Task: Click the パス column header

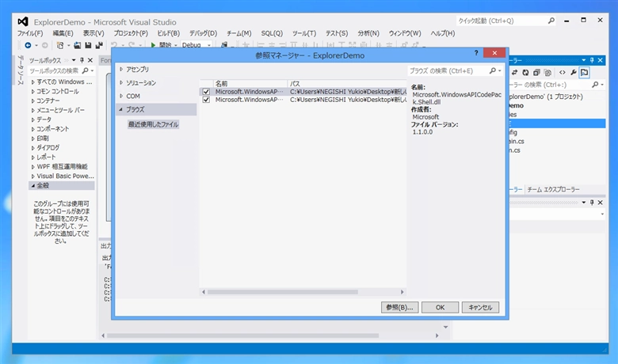Action: point(347,83)
